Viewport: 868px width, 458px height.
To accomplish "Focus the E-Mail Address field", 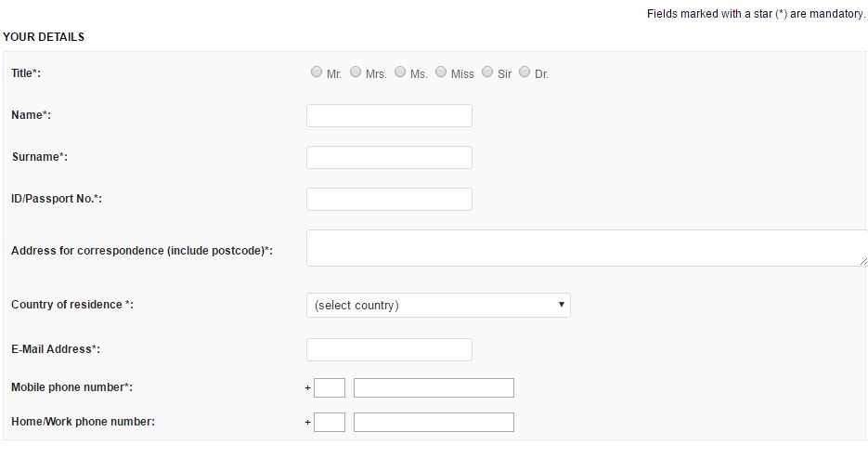I will coord(389,350).
